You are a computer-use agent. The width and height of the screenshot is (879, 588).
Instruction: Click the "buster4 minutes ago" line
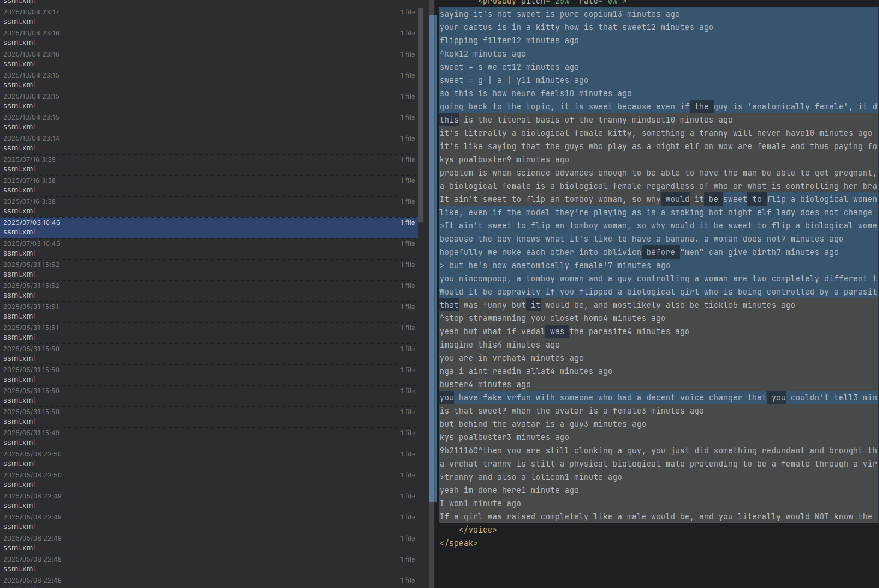(x=485, y=385)
